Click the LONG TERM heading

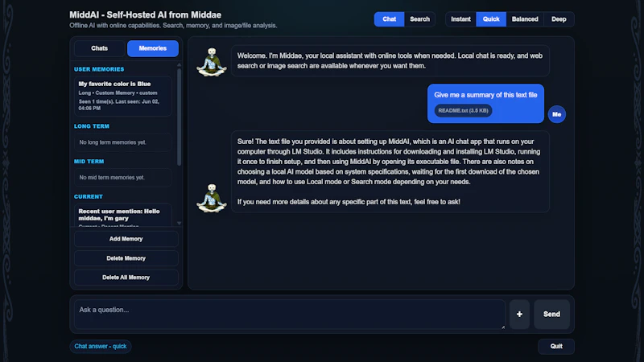click(92, 126)
